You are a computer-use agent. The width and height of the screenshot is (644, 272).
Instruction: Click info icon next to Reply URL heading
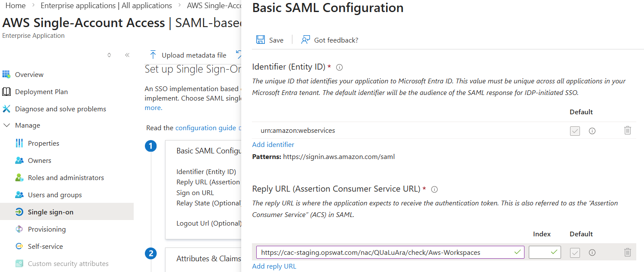click(434, 189)
